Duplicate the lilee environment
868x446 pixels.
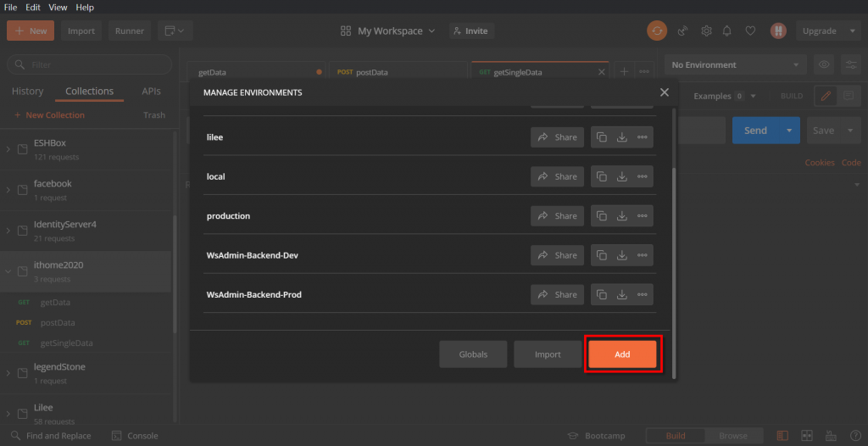602,137
